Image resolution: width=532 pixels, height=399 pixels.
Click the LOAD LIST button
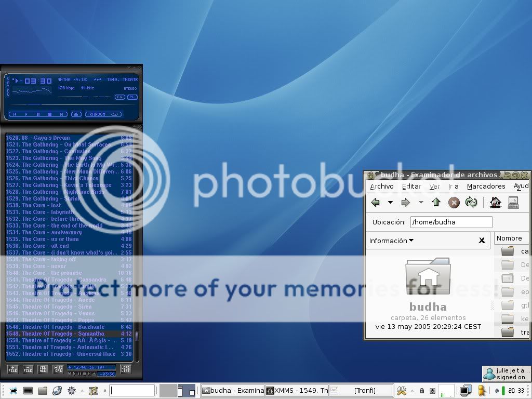pos(126,369)
